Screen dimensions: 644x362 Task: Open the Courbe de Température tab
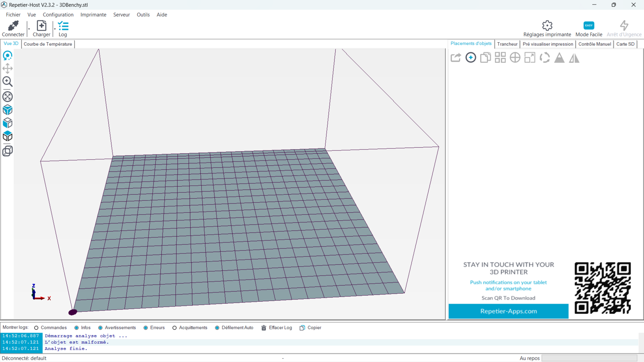(48, 44)
